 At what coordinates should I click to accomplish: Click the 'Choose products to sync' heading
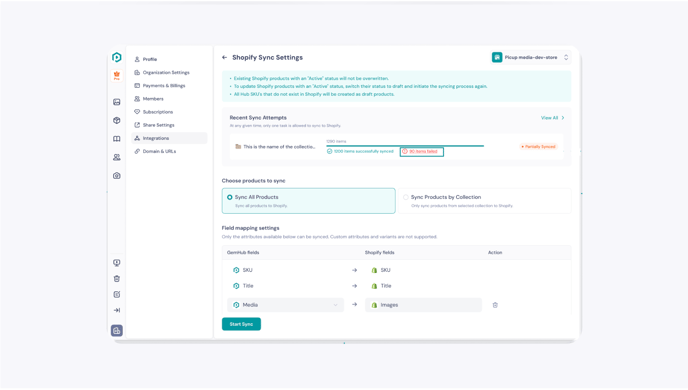(254, 181)
